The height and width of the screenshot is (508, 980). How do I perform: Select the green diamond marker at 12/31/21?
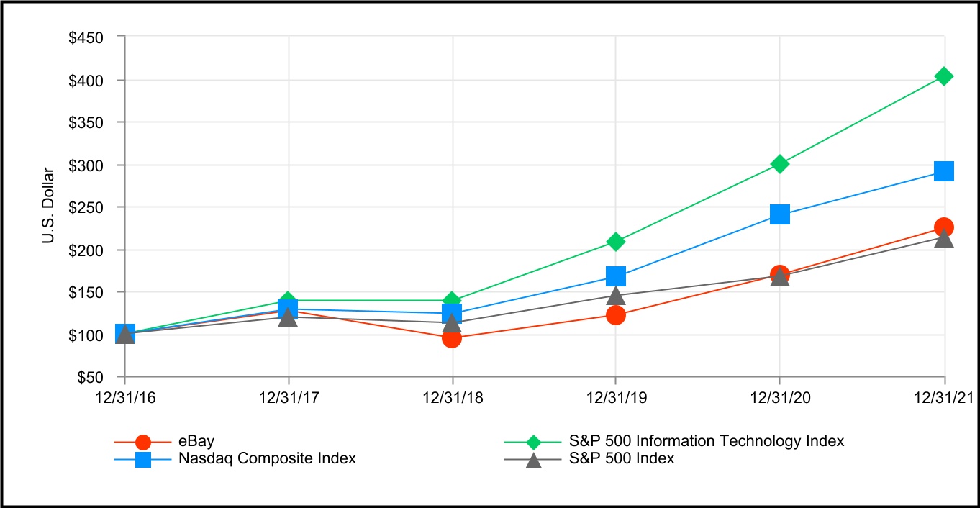944,76
